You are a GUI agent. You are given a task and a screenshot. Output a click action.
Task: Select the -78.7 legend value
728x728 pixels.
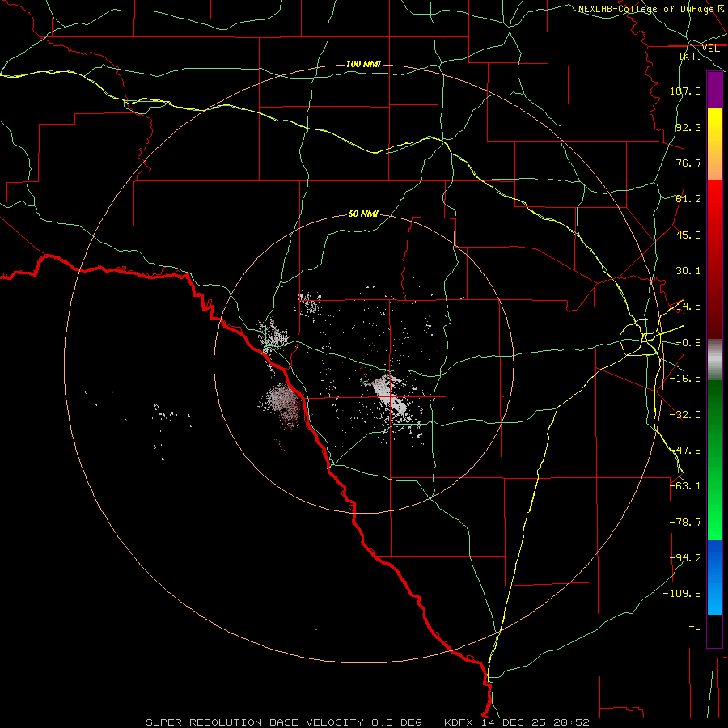click(685, 523)
